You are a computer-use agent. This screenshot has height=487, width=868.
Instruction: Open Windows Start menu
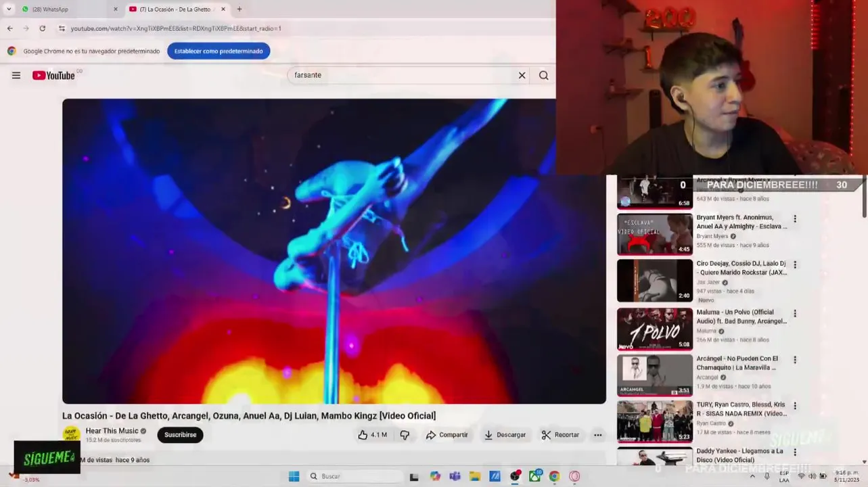tap(294, 476)
